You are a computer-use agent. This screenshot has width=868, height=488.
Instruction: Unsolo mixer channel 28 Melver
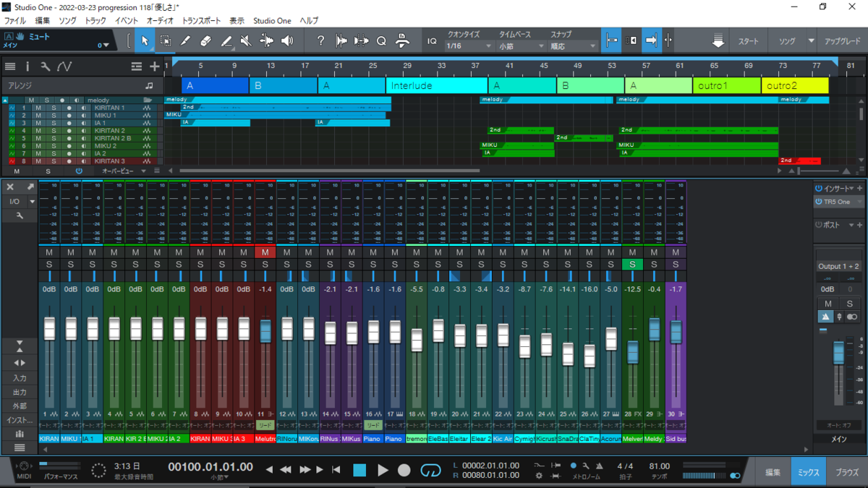pyautogui.click(x=633, y=265)
